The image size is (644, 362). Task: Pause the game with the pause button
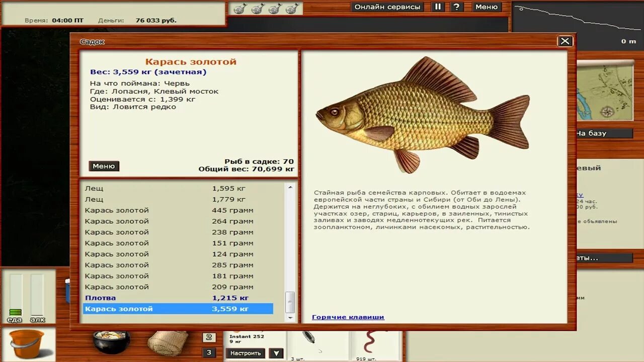click(438, 7)
